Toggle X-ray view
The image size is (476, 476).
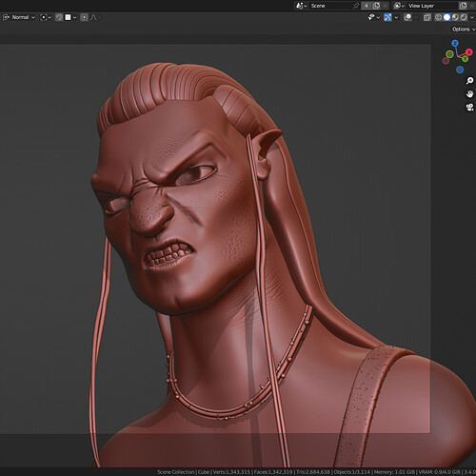(427, 17)
